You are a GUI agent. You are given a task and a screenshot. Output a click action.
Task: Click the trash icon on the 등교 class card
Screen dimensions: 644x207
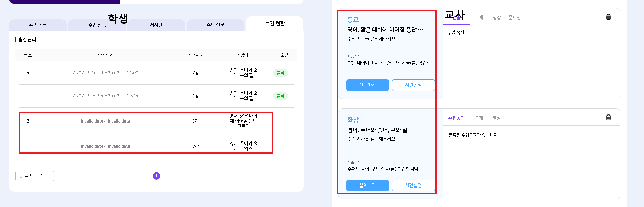tap(608, 17)
